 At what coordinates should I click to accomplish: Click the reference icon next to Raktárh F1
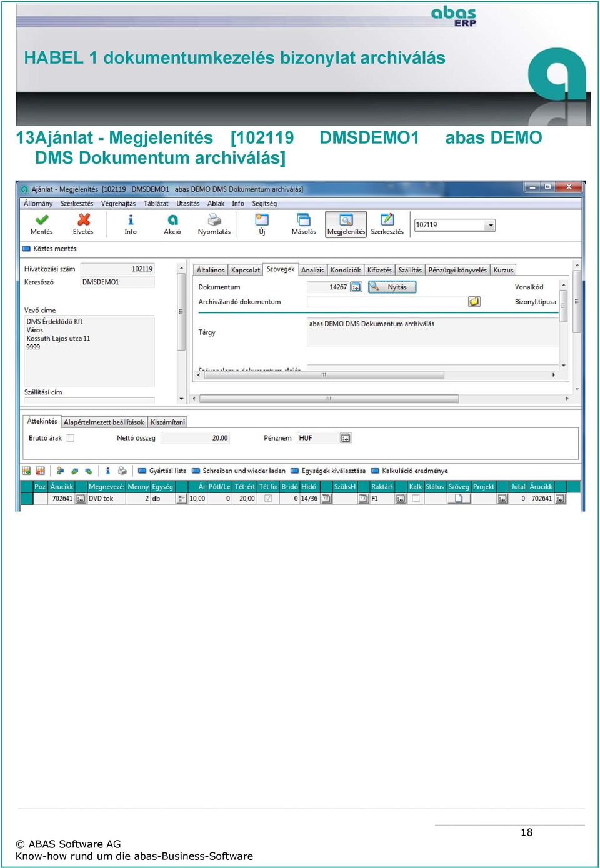(x=401, y=499)
